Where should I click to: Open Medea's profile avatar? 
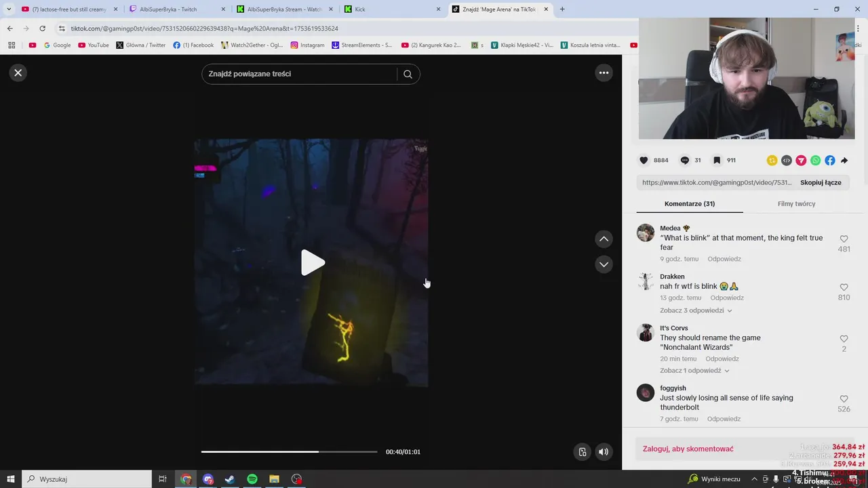(646, 232)
